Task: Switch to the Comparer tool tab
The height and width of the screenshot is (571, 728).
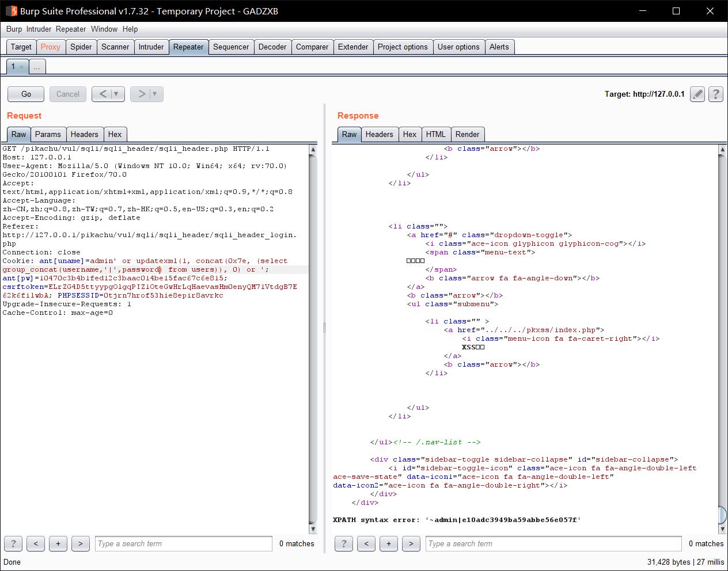Action: point(312,47)
